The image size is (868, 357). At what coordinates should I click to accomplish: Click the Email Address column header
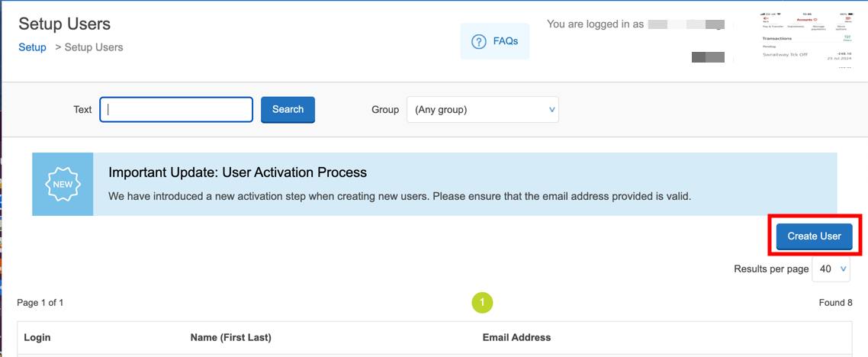[516, 337]
